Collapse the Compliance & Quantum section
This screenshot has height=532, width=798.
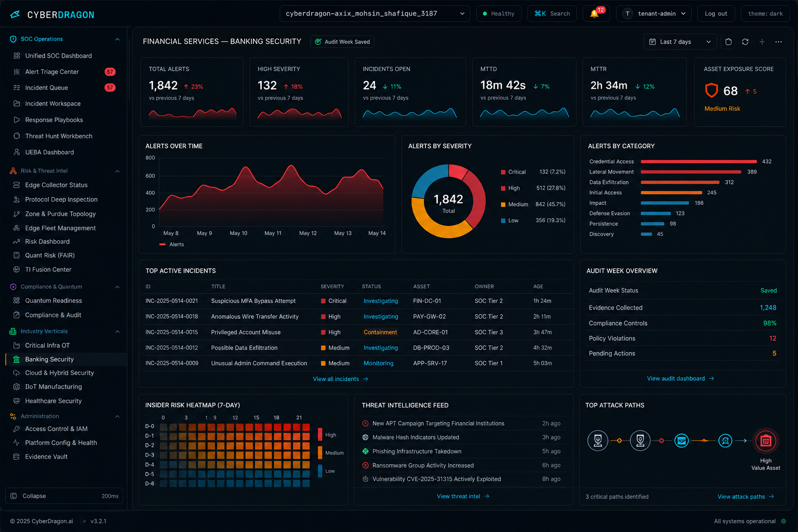click(x=117, y=287)
